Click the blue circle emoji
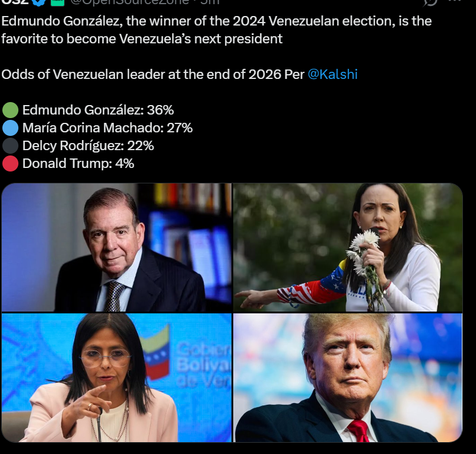 tap(10, 128)
